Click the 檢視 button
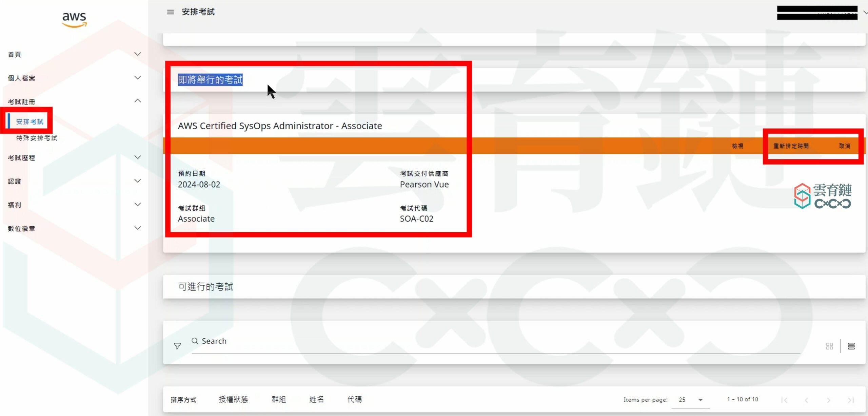Image resolution: width=868 pixels, height=416 pixels. pyautogui.click(x=737, y=146)
